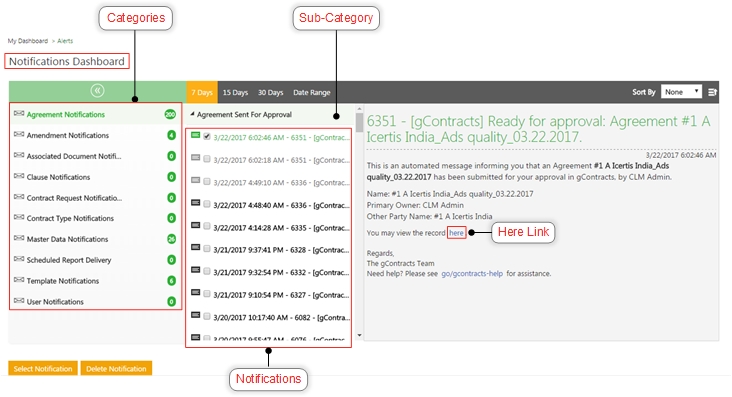Image resolution: width=732 pixels, height=397 pixels.
Task: Uncheck the 3/22/2017 6:02:46 AM notification checkbox
Action: 207,136
